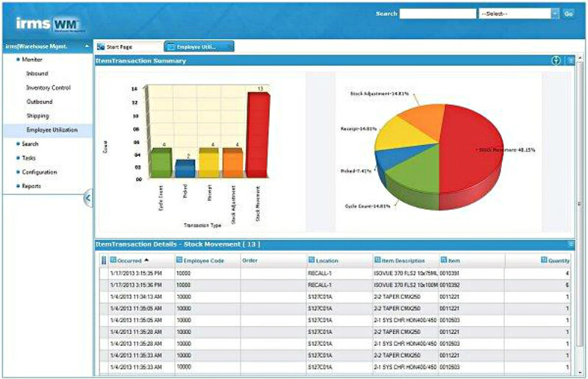The image size is (588, 379).
Task: Select the Employee Utilization tab
Action: (199, 46)
